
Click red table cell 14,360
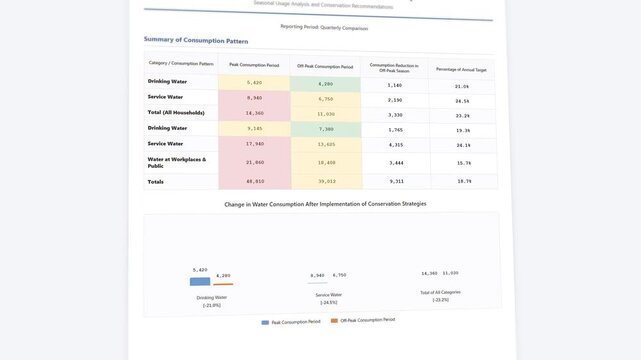click(x=254, y=113)
